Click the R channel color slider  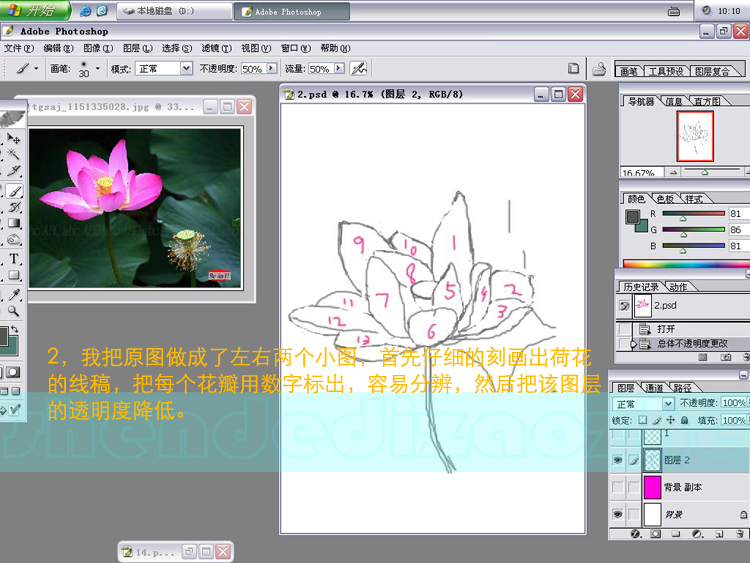pyautogui.click(x=693, y=214)
